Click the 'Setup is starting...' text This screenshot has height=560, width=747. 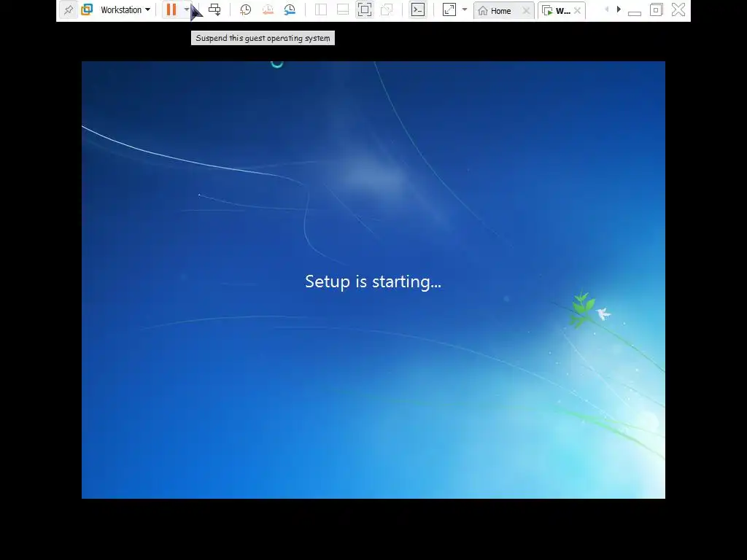pyautogui.click(x=373, y=281)
